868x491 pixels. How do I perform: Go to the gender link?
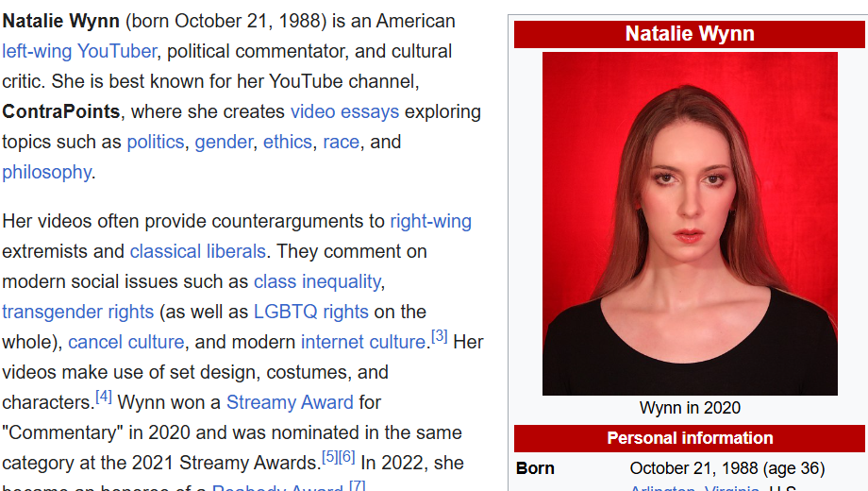[x=224, y=143]
